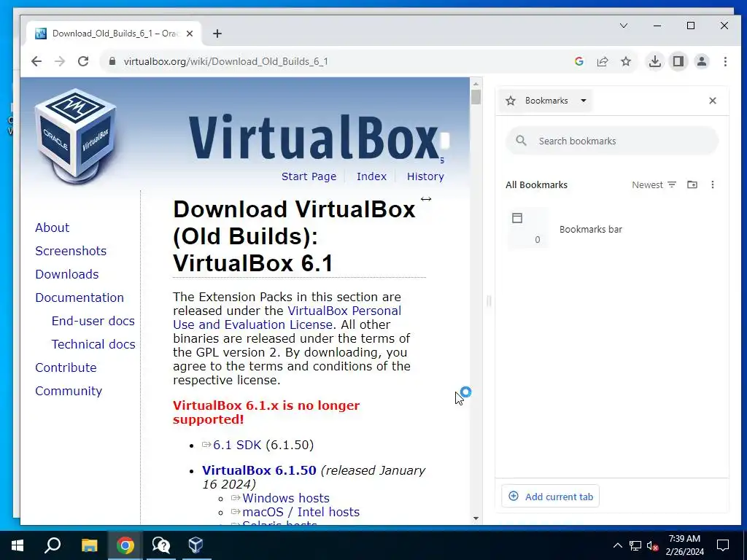The width and height of the screenshot is (747, 560).
Task: Click the VirtualBox cube logo
Action: point(75,136)
